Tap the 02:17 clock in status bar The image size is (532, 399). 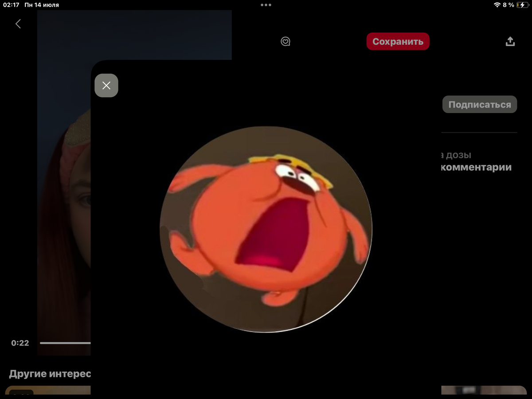11,5
